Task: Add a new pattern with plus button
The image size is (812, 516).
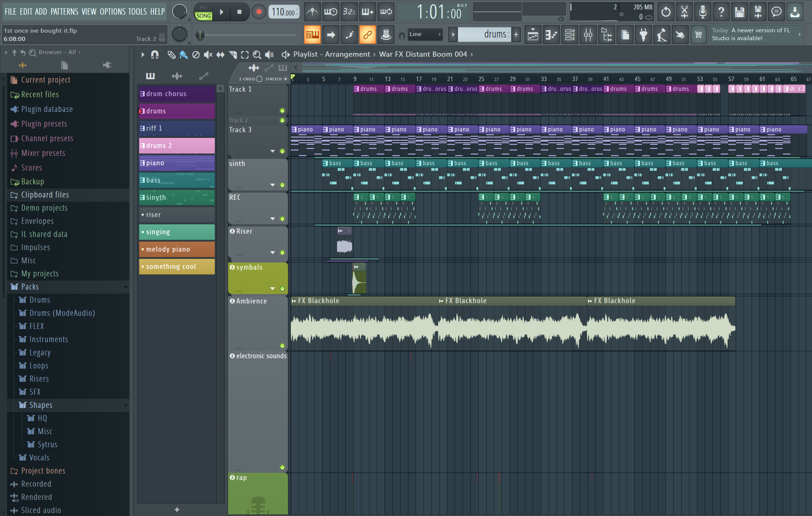Action: click(516, 35)
